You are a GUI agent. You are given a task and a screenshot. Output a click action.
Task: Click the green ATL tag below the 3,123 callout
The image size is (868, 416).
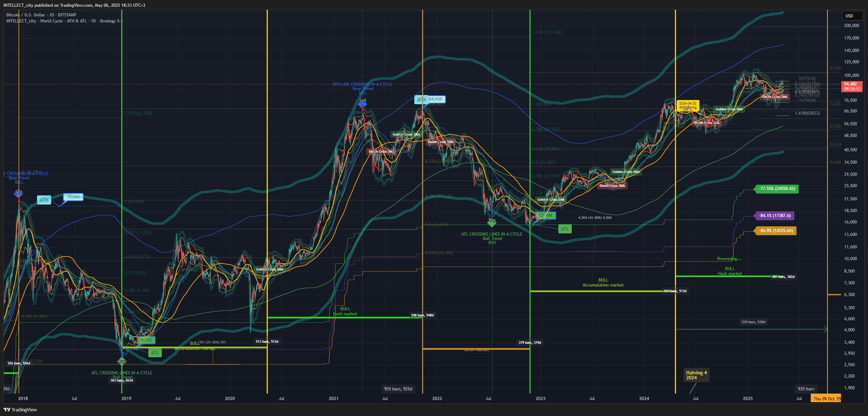click(155, 353)
